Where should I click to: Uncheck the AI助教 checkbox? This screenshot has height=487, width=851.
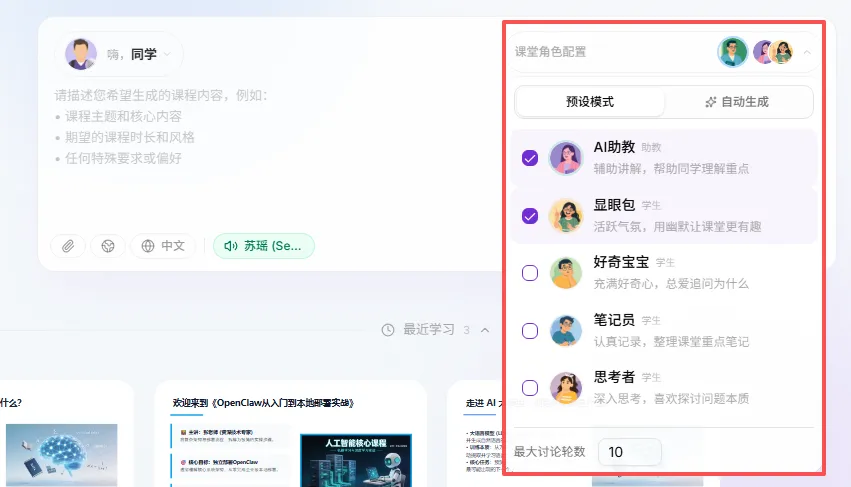[530, 158]
